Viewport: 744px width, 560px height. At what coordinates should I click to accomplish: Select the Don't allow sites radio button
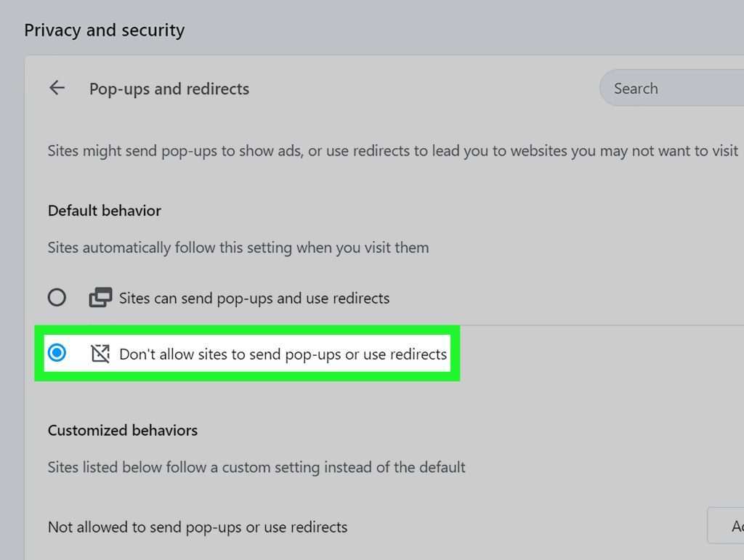(57, 353)
